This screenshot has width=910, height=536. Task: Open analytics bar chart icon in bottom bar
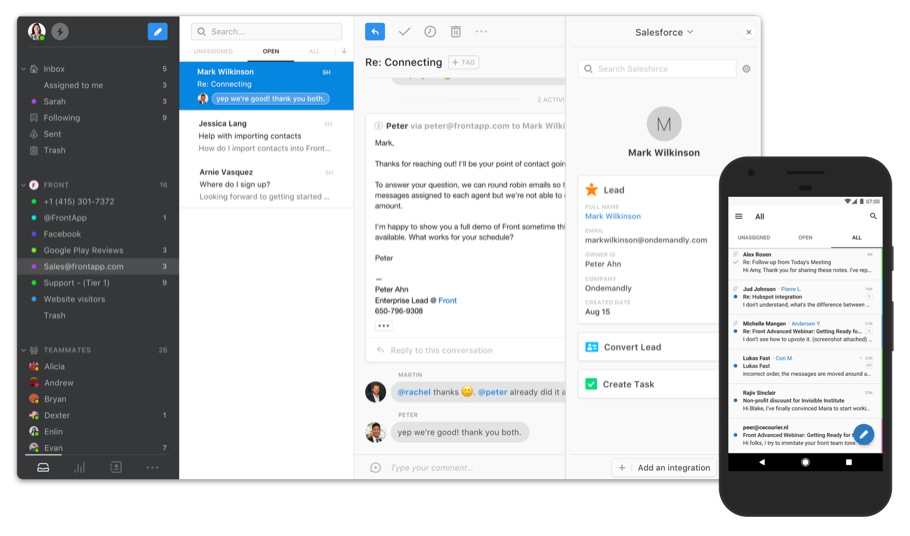(80, 468)
